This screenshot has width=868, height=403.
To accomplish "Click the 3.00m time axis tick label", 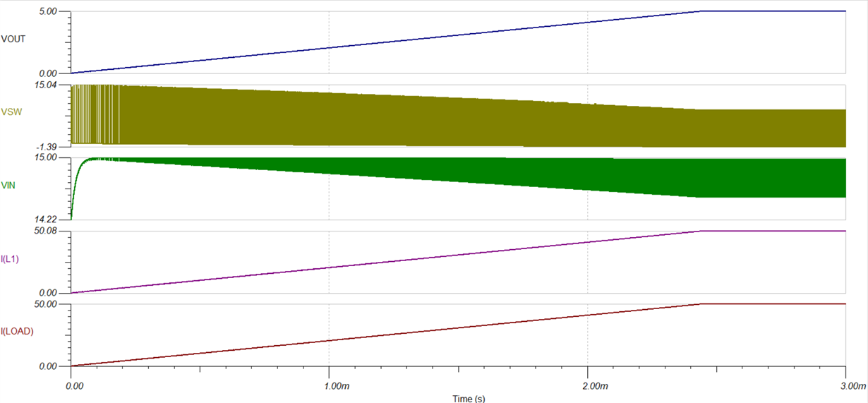I will 853,386.
